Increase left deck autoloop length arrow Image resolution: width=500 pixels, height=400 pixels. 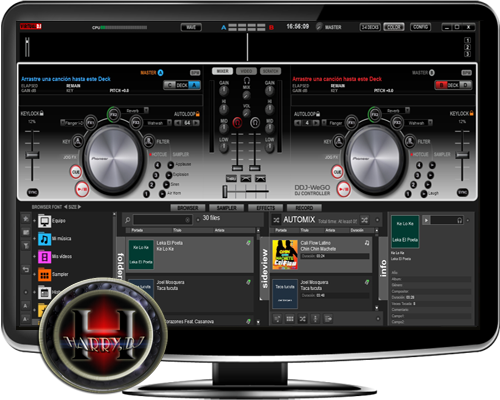(196, 123)
